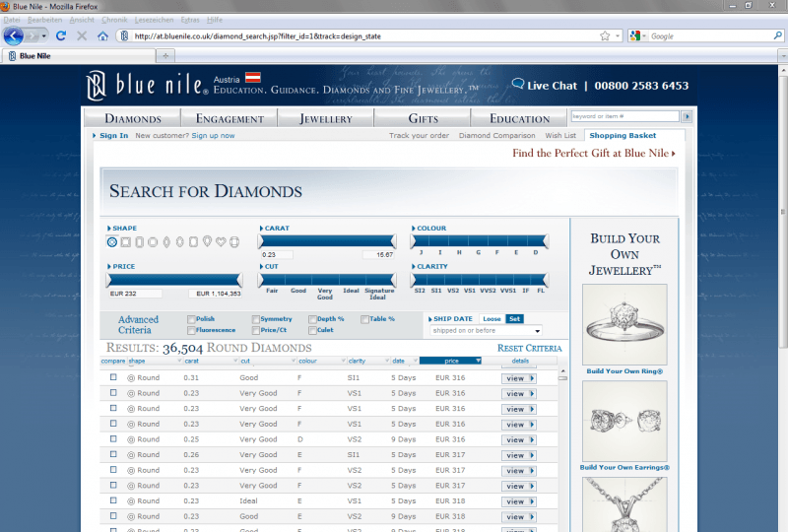Click the site identity icon in address bar
The image size is (788, 532).
[x=124, y=36]
